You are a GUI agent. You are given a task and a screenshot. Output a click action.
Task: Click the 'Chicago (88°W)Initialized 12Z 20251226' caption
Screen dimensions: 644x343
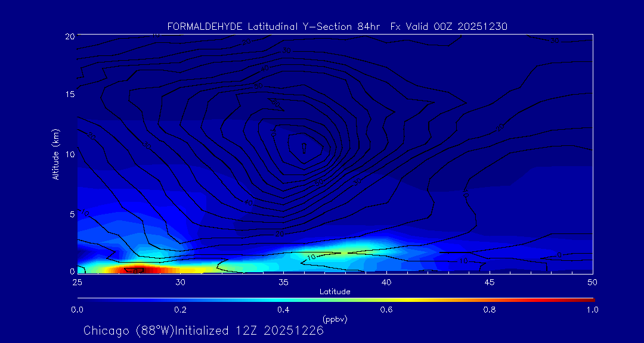(x=204, y=330)
